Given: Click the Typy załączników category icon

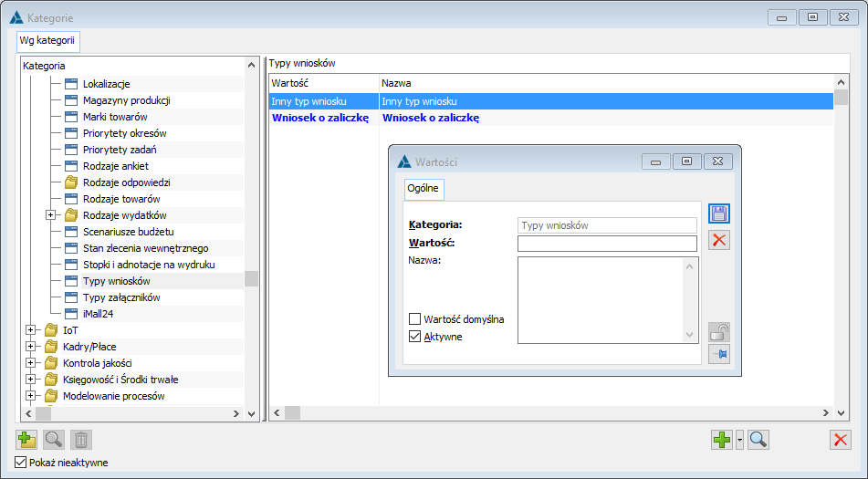Looking at the screenshot, I should click(x=71, y=297).
